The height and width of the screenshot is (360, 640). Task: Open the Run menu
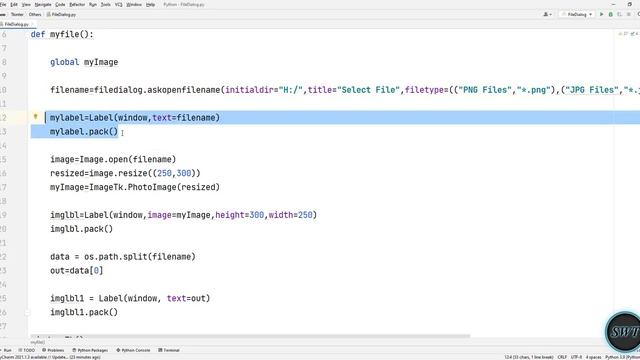pyautogui.click(x=93, y=4)
